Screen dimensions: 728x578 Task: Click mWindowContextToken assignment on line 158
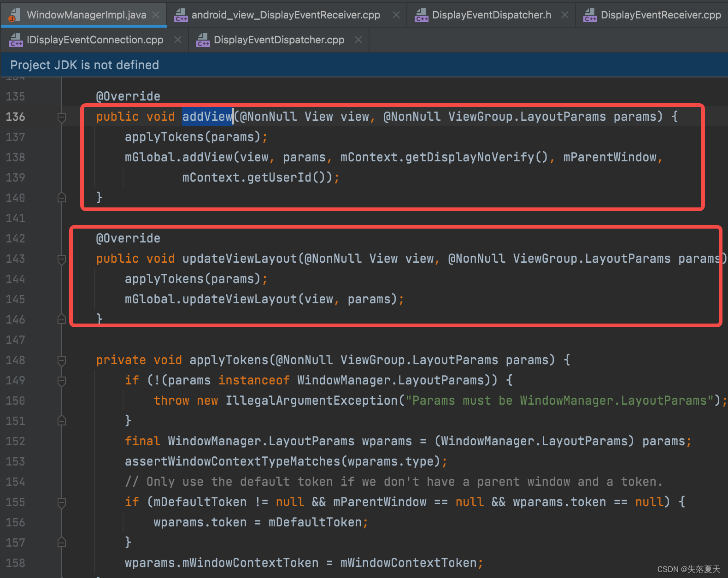pos(301,563)
